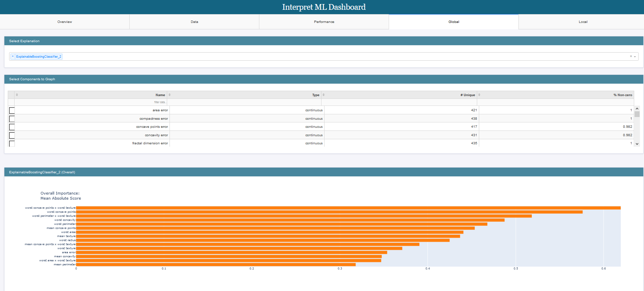Image resolution: width=644 pixels, height=291 pixels.
Task: Clear the explanation selection with the right-side x
Action: click(x=630, y=57)
